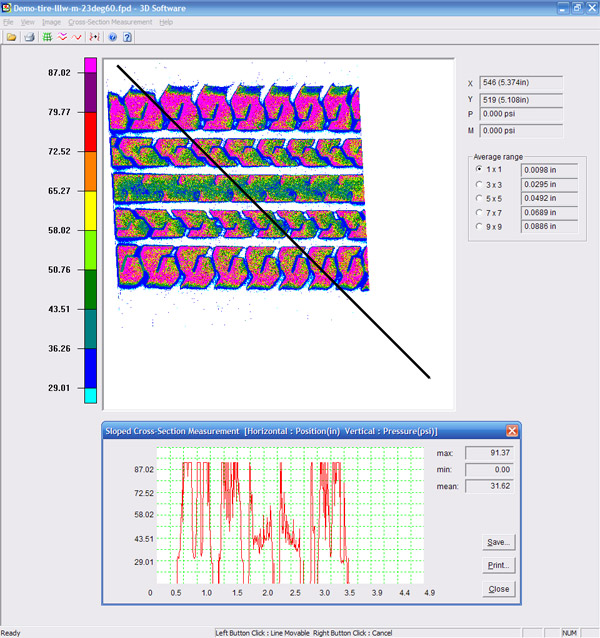This screenshot has height=638, width=600.
Task: Click the dark green swatch in legend
Action: coord(90,289)
